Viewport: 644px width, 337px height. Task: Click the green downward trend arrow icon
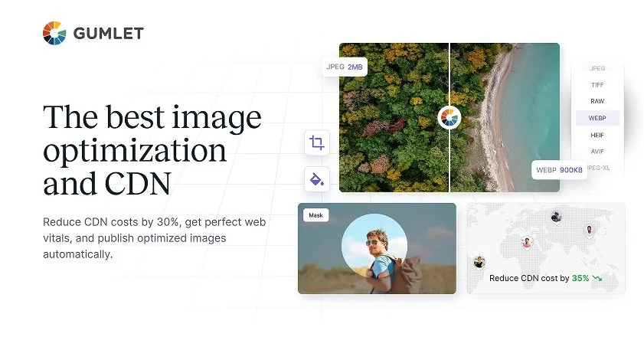point(597,278)
